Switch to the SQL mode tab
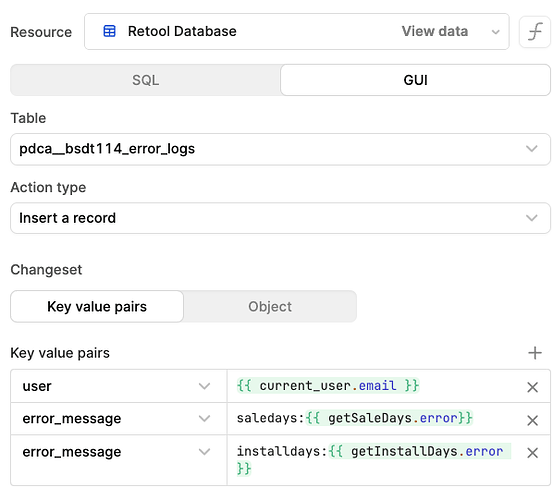Image resolution: width=552 pixels, height=500 pixels. pos(145,80)
